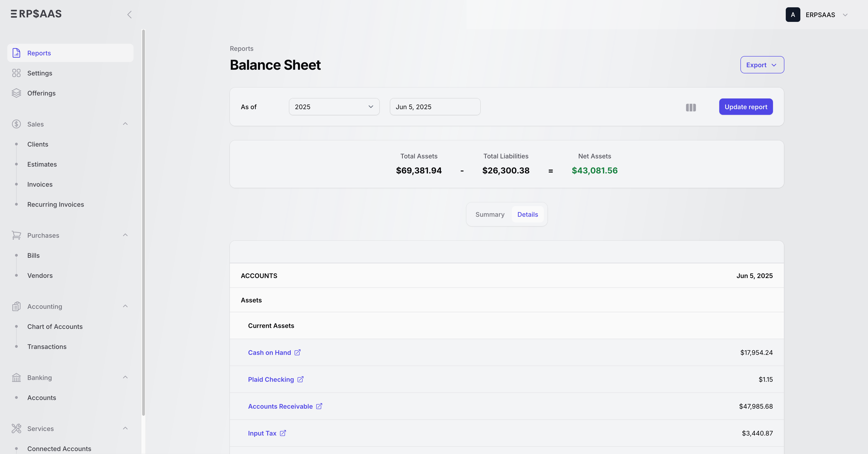Click the Banking building icon
This screenshot has height=454, width=868.
tap(16, 377)
